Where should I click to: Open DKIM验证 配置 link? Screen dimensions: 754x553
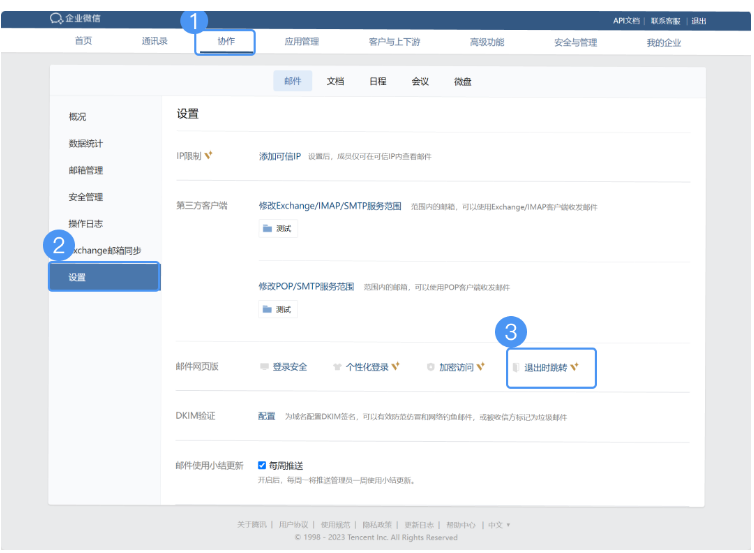click(x=266, y=416)
